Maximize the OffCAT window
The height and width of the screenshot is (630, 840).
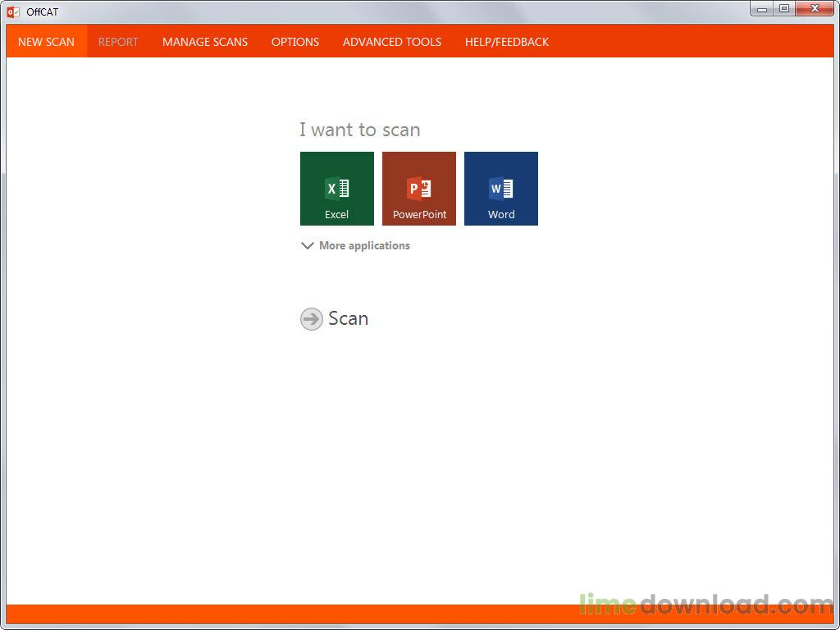784,9
